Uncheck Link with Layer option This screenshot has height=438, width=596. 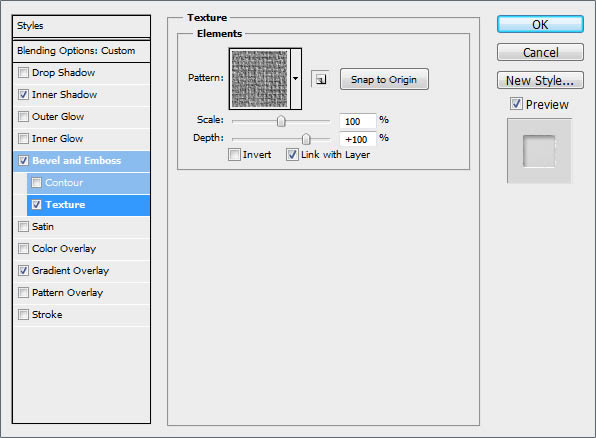tap(292, 155)
